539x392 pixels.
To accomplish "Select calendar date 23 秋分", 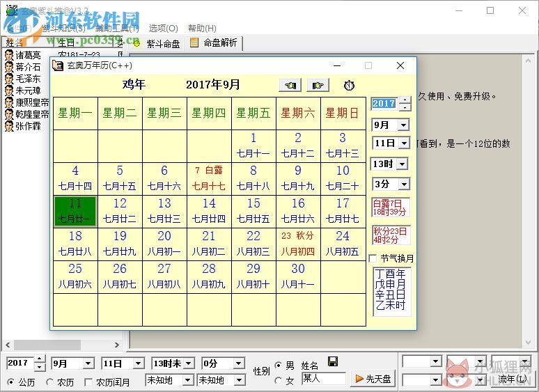I will [298, 244].
